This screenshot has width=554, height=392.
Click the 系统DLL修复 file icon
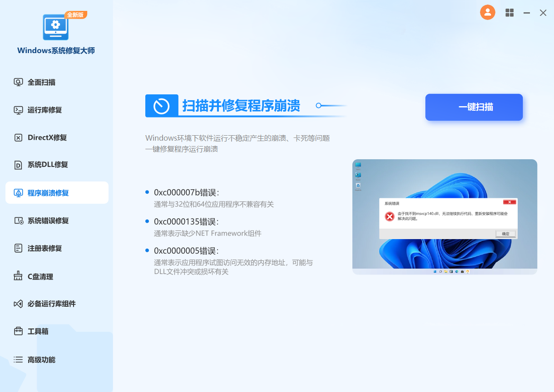[18, 165]
